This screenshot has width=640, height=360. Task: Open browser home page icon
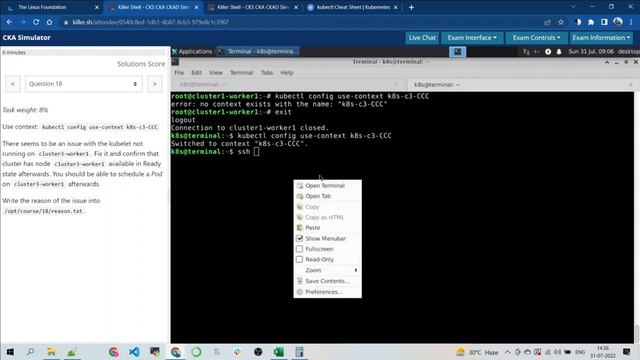[49, 22]
